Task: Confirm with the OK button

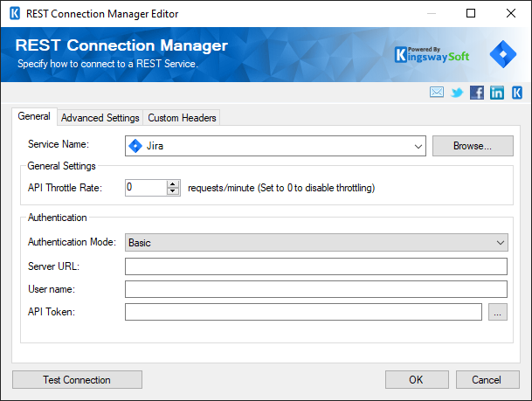Action: [x=417, y=380]
